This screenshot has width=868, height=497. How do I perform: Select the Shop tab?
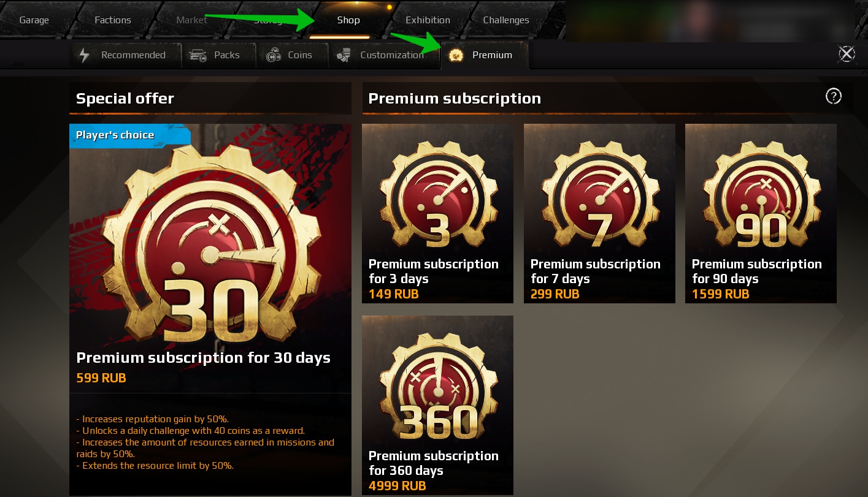(348, 20)
